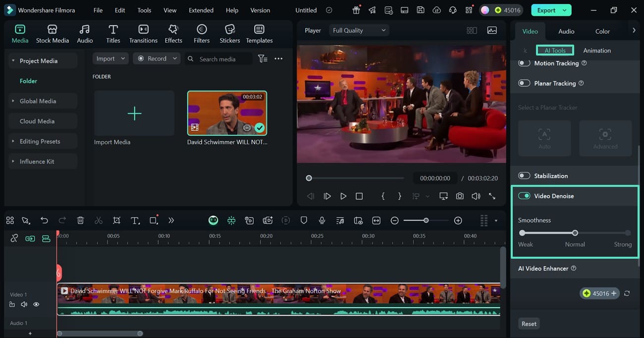Select the David Schwimmer media thumbnail
Screen dimensions: 644x338
227,113
